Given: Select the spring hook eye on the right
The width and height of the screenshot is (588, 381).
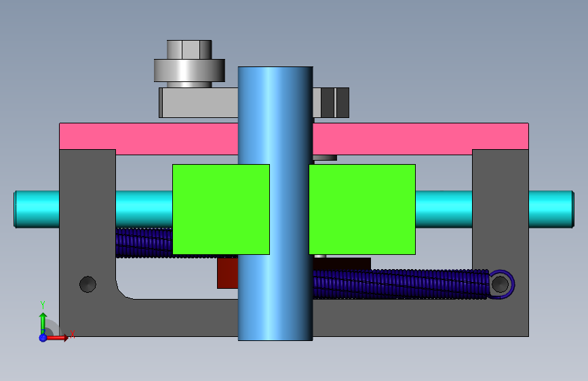Looking at the screenshot, I should pyautogui.click(x=501, y=284).
